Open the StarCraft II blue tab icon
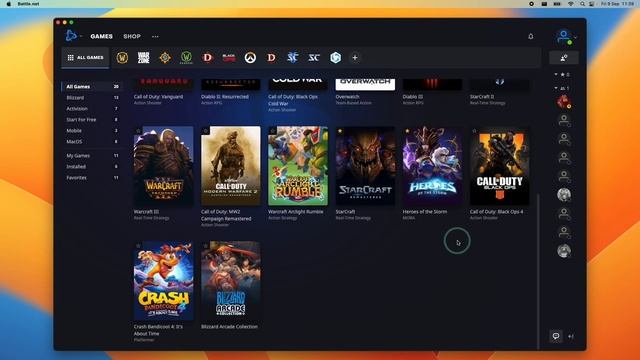 (293, 58)
